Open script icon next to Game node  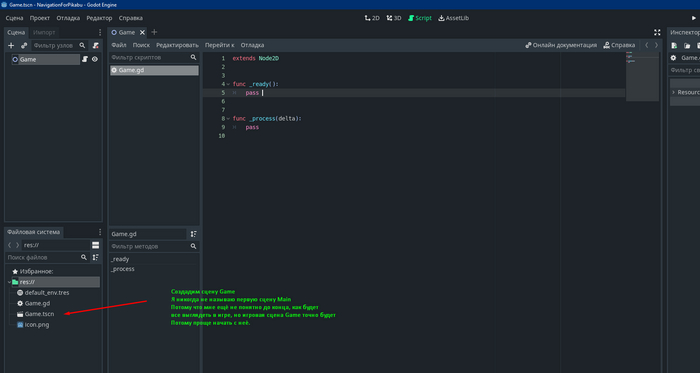85,59
